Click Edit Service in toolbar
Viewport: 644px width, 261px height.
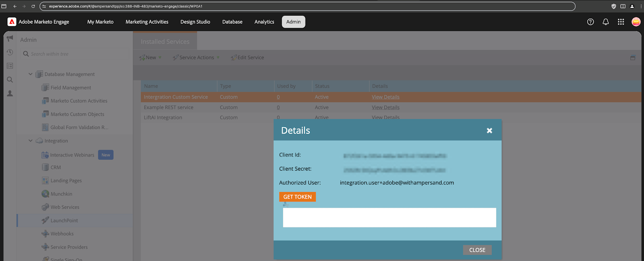pyautogui.click(x=247, y=58)
